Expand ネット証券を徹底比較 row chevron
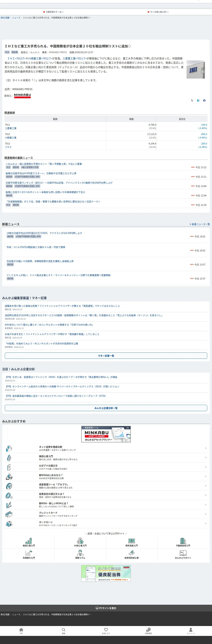 (206, 448)
